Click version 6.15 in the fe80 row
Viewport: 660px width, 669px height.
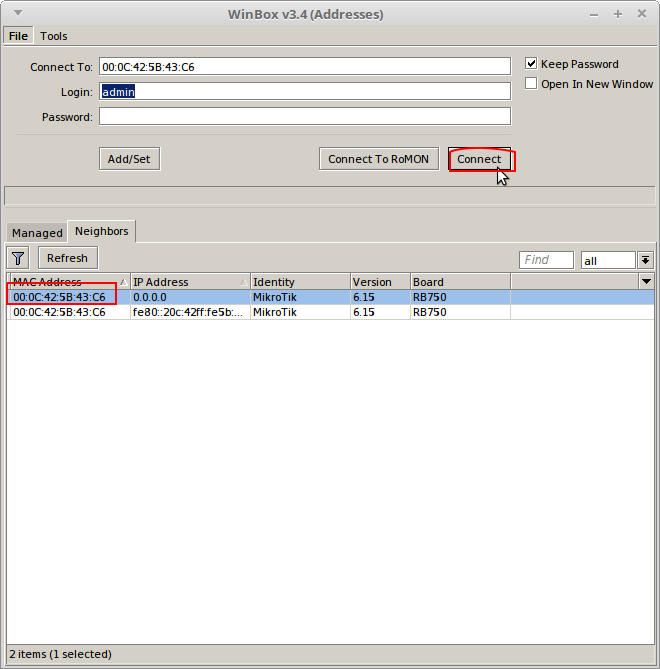pos(363,312)
